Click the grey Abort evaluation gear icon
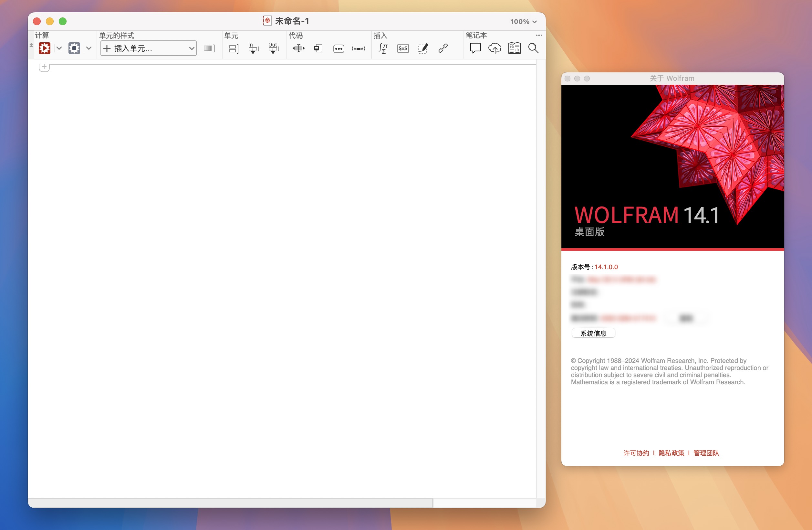 (x=74, y=48)
